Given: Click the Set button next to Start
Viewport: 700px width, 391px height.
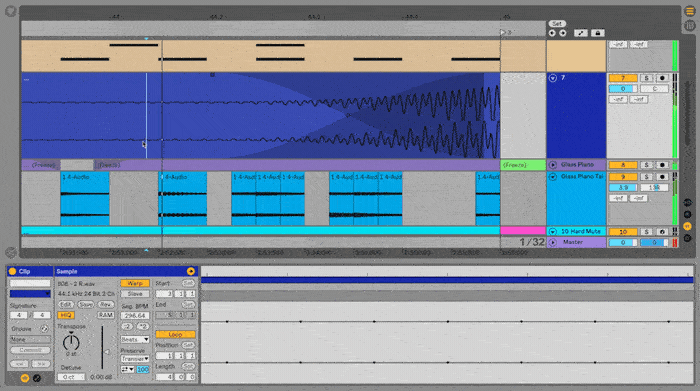Looking at the screenshot, I should 188,283.
